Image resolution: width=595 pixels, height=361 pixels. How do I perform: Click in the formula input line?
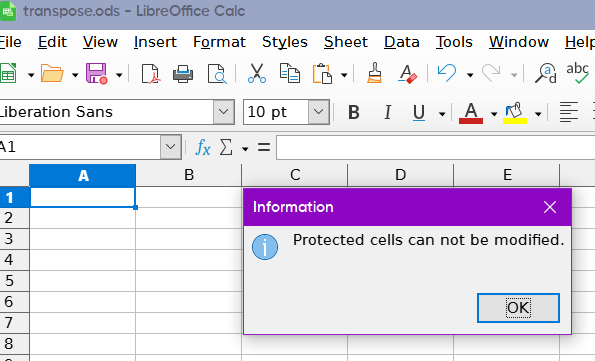pos(436,147)
